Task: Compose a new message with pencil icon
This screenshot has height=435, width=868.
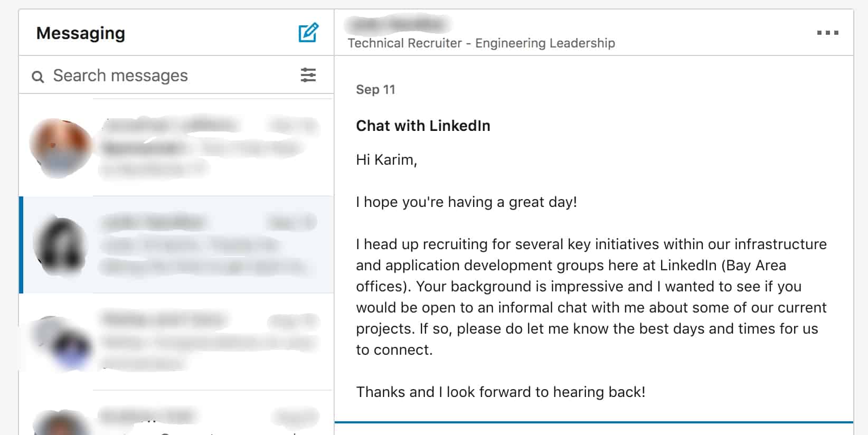Action: click(308, 33)
